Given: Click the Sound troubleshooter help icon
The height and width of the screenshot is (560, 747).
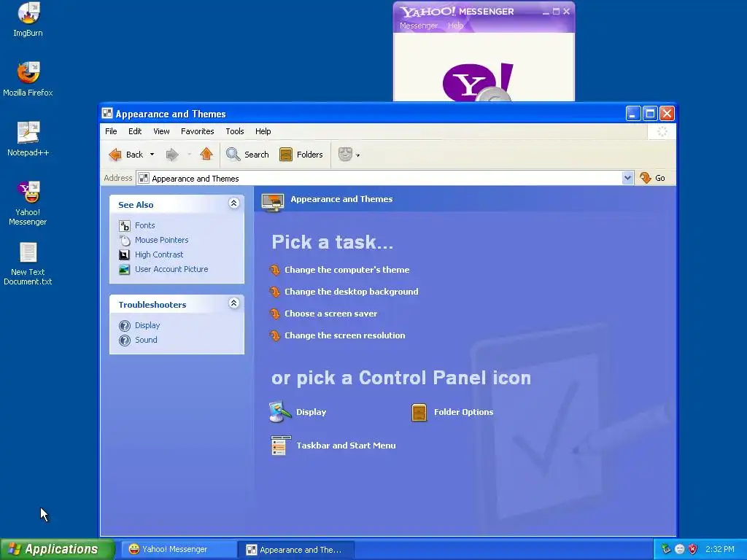Looking at the screenshot, I should coord(125,341).
